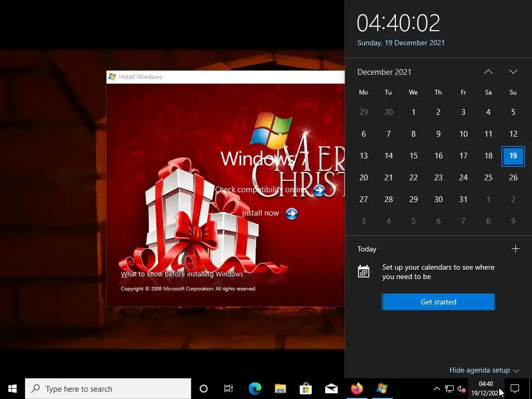
Task: Open File Explorer from the taskbar
Action: tap(280, 389)
